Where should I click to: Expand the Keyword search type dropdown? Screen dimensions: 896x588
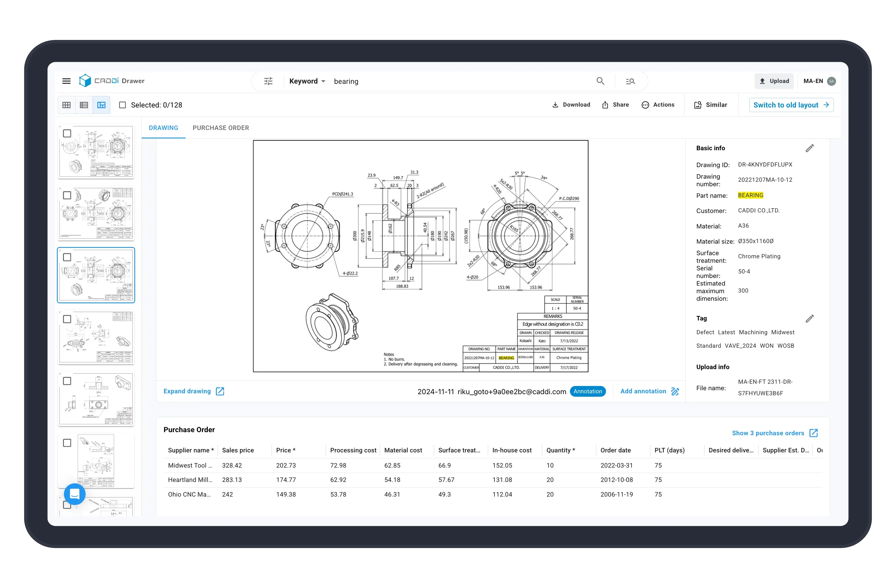click(307, 81)
